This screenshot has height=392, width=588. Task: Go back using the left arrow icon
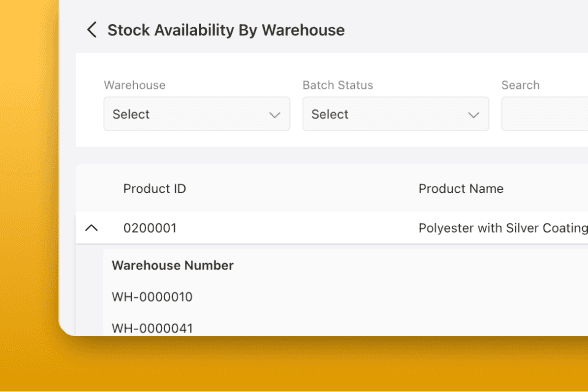coord(92,30)
